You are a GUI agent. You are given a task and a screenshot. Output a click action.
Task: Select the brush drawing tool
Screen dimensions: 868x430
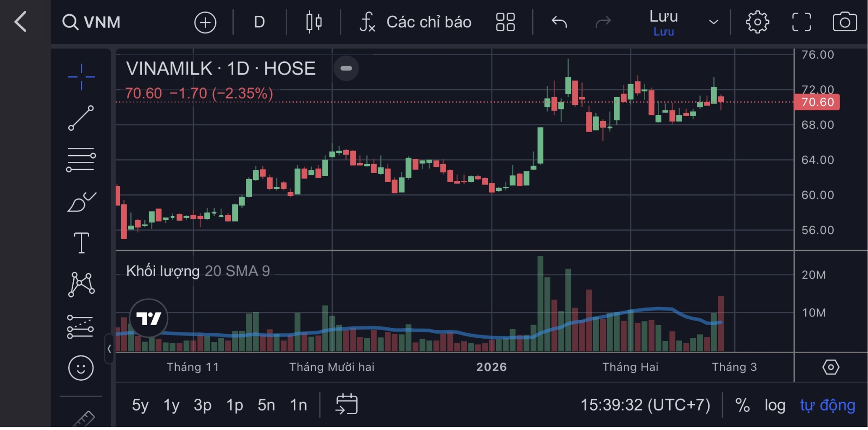coord(81,202)
